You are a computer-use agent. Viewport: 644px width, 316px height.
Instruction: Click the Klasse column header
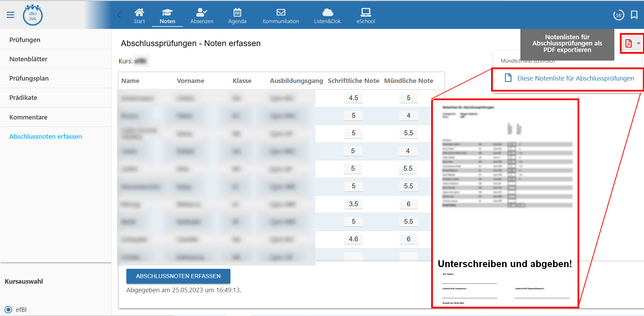point(242,81)
